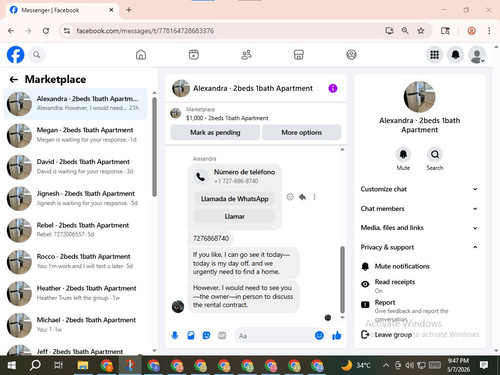Open Facebook search magnifier
The width and height of the screenshot is (500, 375).
click(37, 55)
